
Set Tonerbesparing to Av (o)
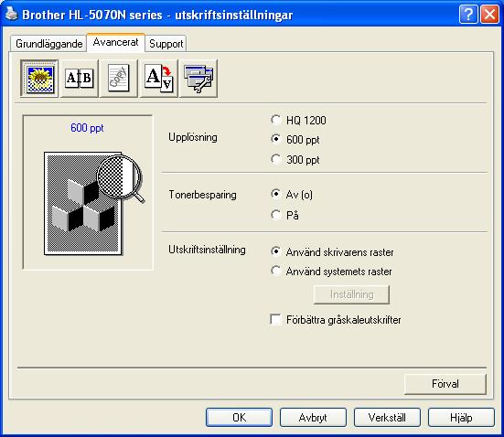coord(292,195)
